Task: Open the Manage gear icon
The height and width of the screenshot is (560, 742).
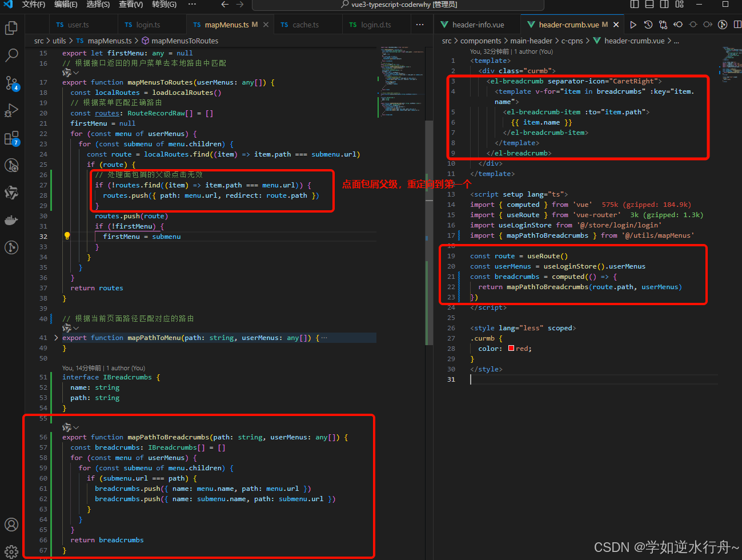Action: (x=11, y=552)
